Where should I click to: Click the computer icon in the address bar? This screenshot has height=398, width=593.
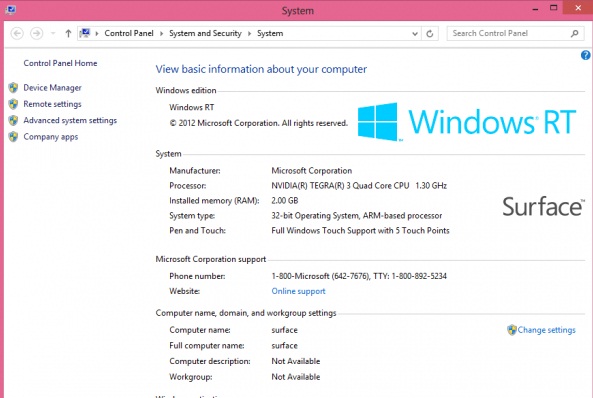tap(85, 33)
